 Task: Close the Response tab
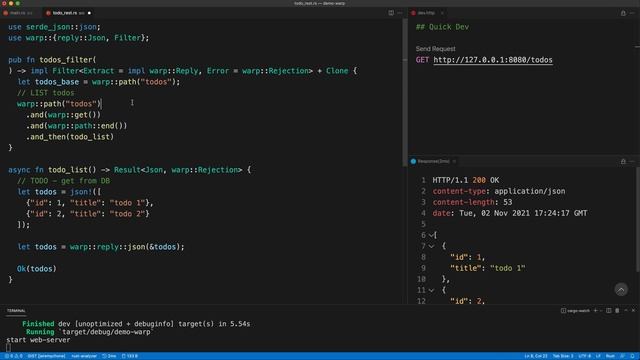pos(454,161)
